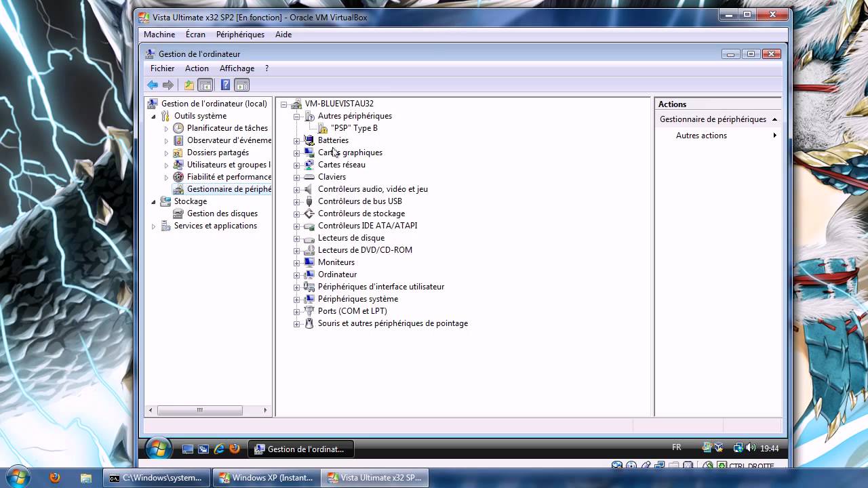The width and height of the screenshot is (868, 488).
Task: Click the Contrôleurs de bus USB icon
Action: pyautogui.click(x=309, y=201)
